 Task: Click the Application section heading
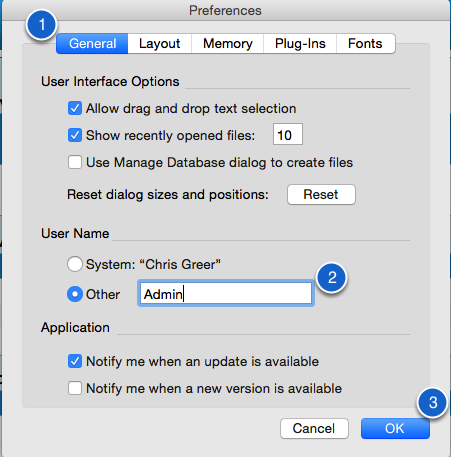(75, 327)
